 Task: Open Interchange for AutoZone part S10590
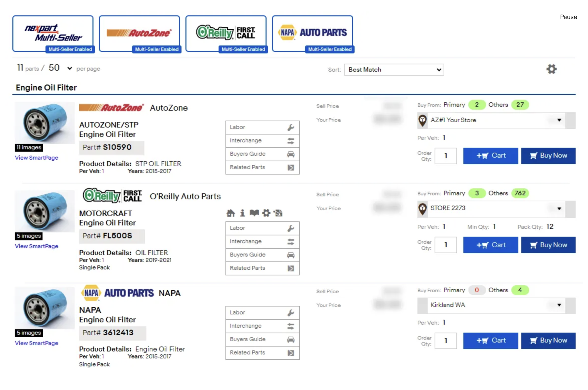click(262, 141)
